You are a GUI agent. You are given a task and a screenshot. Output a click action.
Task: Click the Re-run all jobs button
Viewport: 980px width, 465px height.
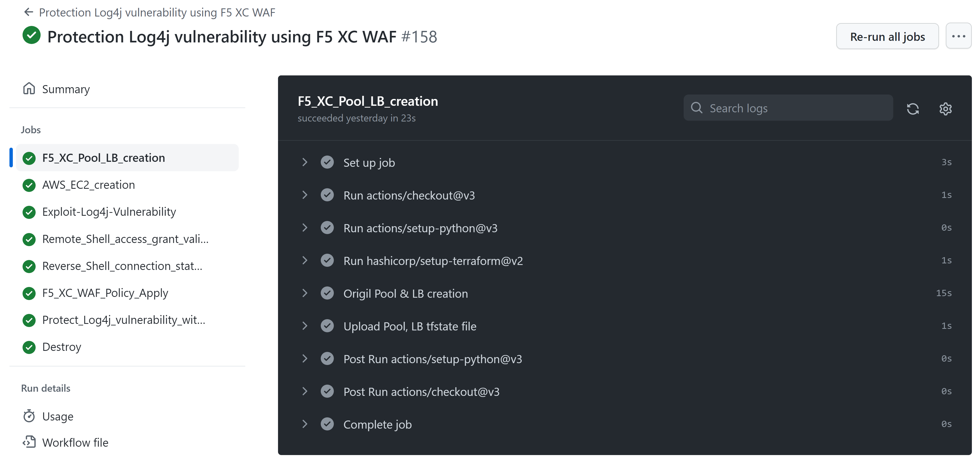(888, 36)
